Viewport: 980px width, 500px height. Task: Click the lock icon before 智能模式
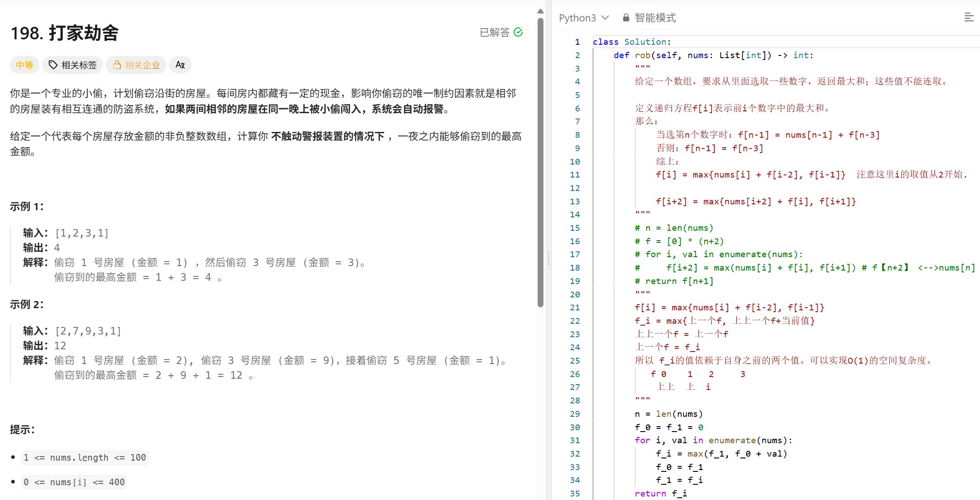click(x=626, y=18)
